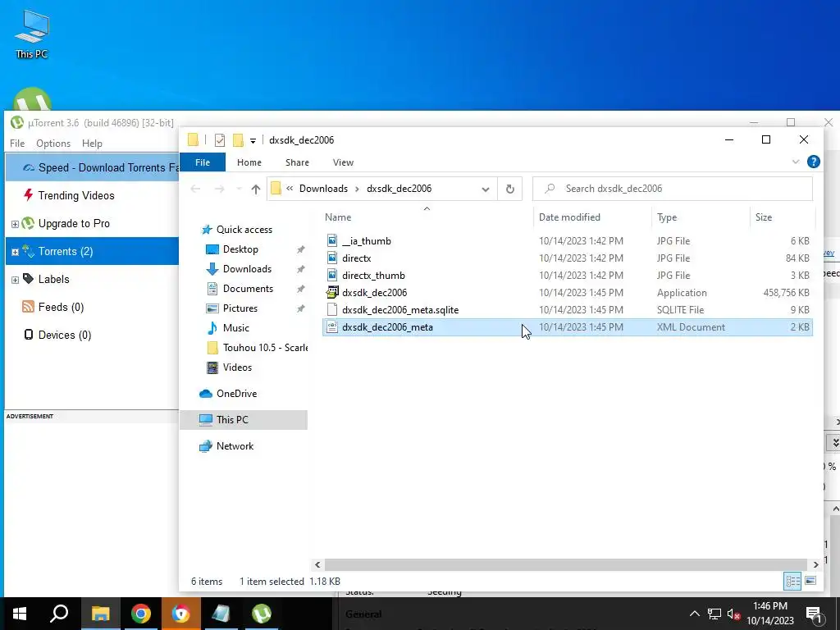The width and height of the screenshot is (840, 630).
Task: Open the File ribbon tab in Explorer
Action: coord(203,162)
